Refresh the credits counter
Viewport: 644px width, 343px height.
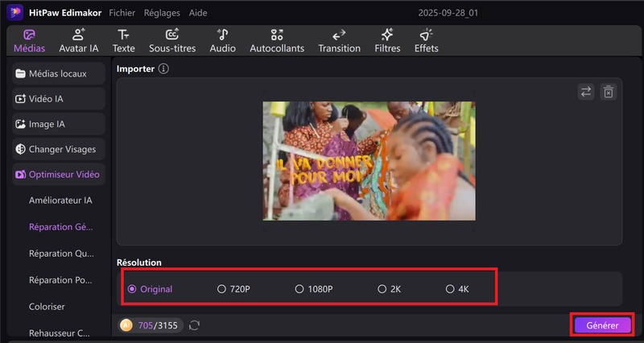194,325
